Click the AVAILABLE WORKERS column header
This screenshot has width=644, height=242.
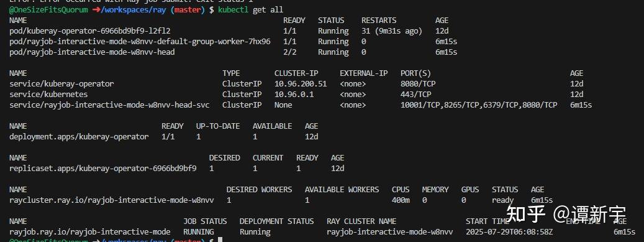[x=342, y=190]
